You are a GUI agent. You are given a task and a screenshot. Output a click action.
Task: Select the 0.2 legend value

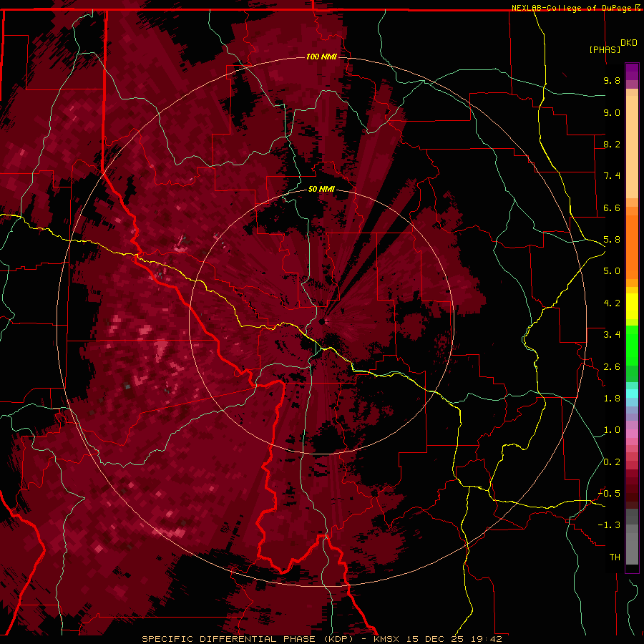(612, 462)
